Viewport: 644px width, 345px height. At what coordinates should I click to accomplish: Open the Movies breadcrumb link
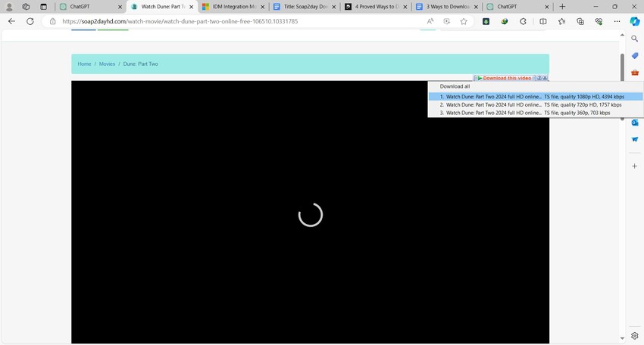(x=107, y=64)
